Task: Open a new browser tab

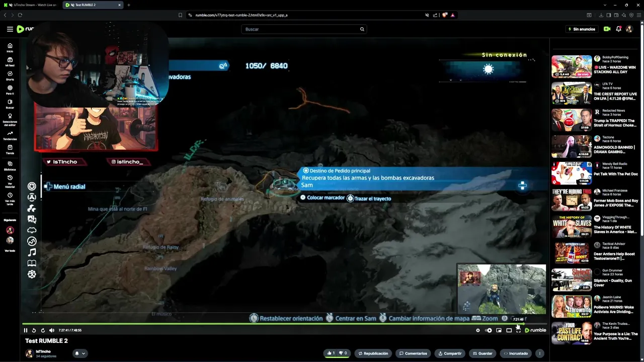Action: pyautogui.click(x=128, y=5)
